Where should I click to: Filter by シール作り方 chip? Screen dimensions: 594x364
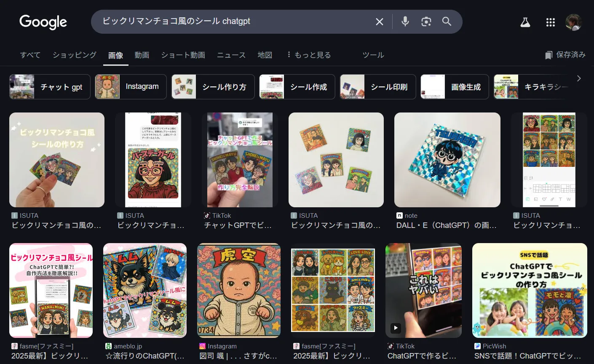[213, 87]
